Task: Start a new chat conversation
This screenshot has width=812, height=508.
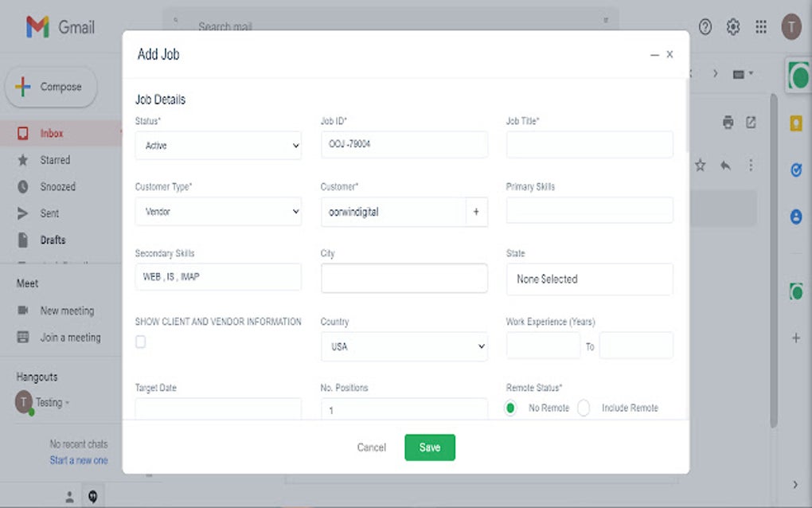Action: (78, 460)
